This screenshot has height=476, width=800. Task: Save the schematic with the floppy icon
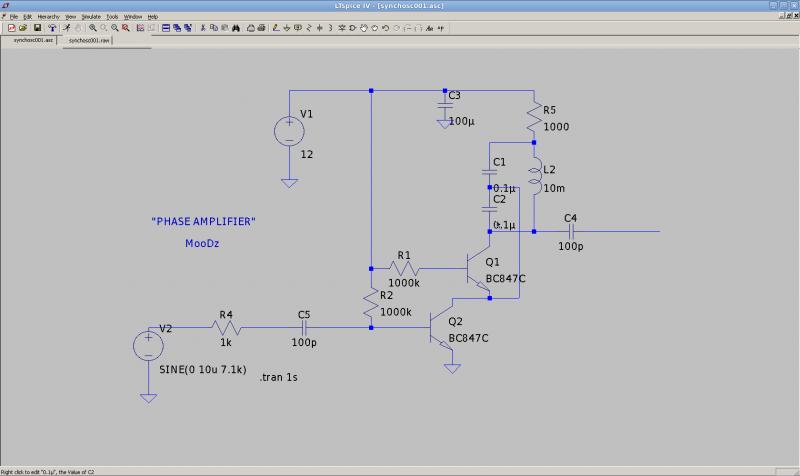pyautogui.click(x=37, y=28)
